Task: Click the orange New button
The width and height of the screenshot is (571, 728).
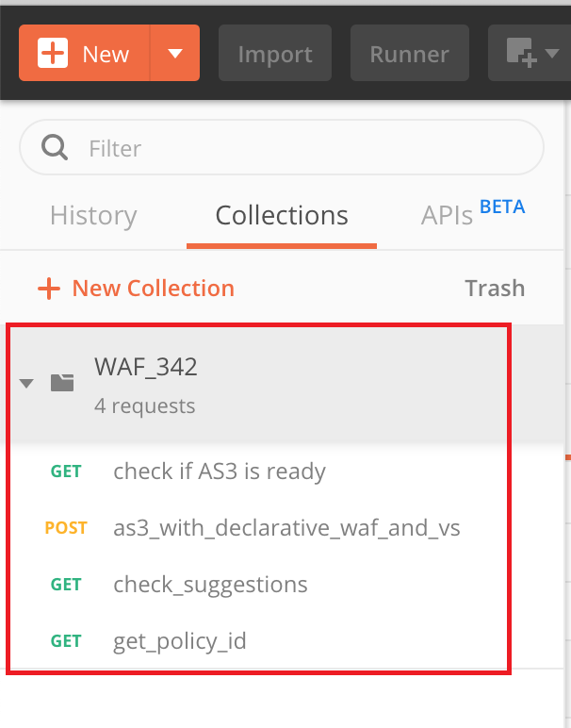Action: tap(84, 53)
